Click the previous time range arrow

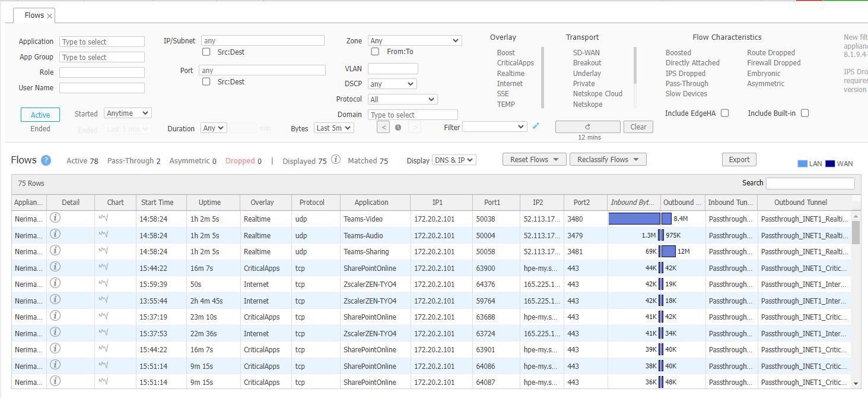(383, 127)
